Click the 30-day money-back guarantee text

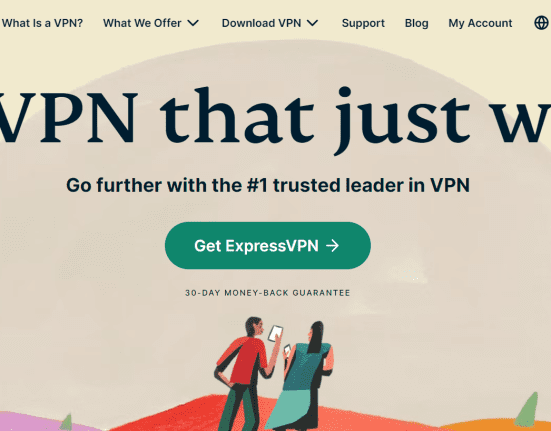(x=268, y=293)
